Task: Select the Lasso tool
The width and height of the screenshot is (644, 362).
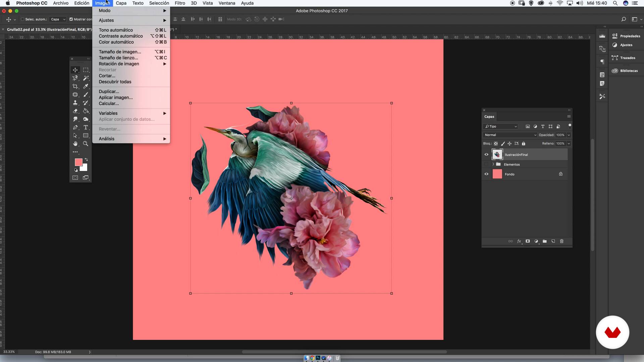Action: click(x=75, y=78)
